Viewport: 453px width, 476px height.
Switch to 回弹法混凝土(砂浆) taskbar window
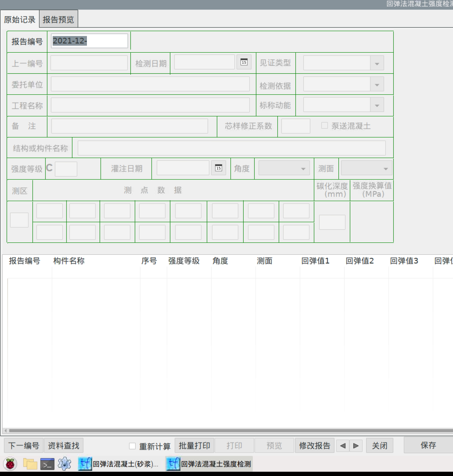119,464
